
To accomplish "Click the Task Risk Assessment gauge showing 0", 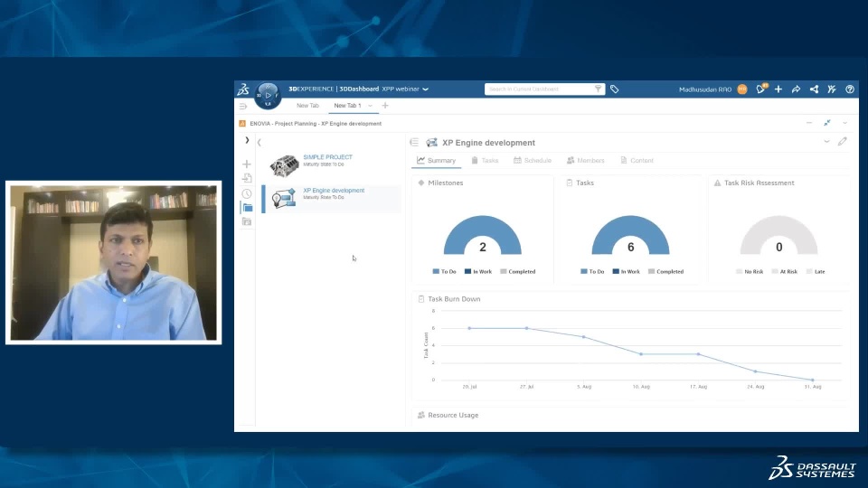I will 778,236.
